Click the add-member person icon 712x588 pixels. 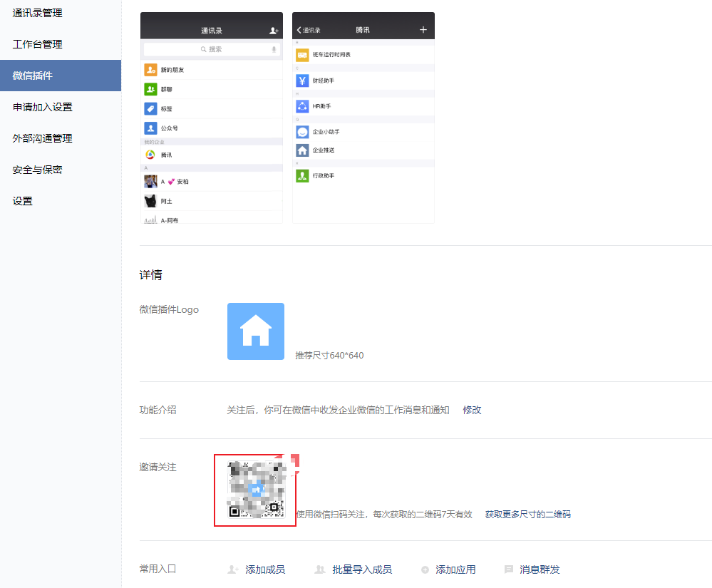pos(233,569)
